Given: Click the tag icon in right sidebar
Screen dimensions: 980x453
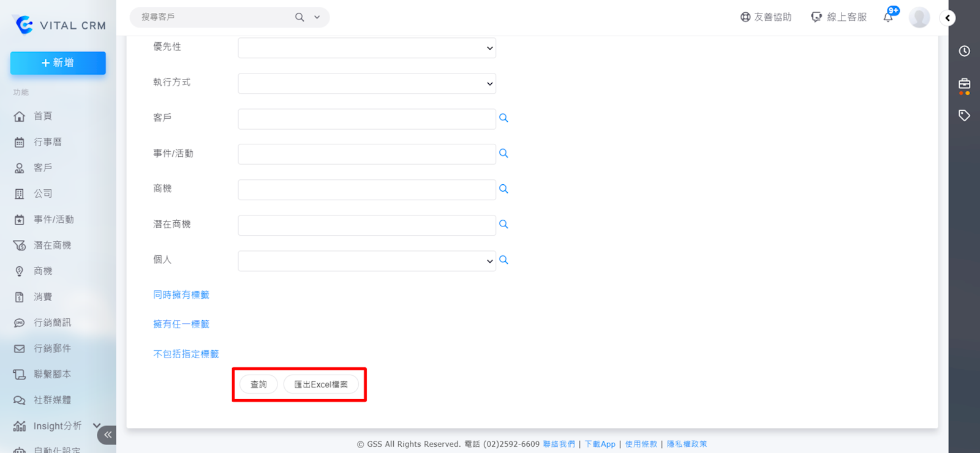Looking at the screenshot, I should (964, 116).
